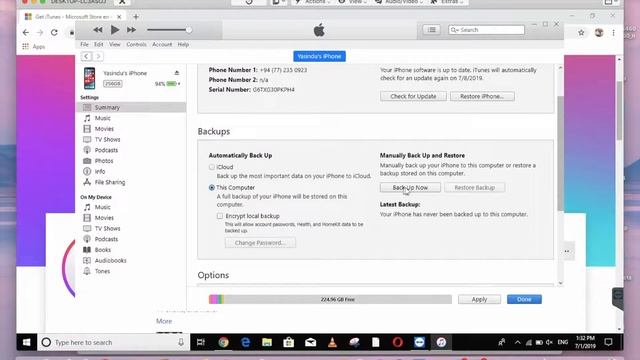The image size is (640, 360).
Task: Click the Change Password button
Action: click(260, 242)
